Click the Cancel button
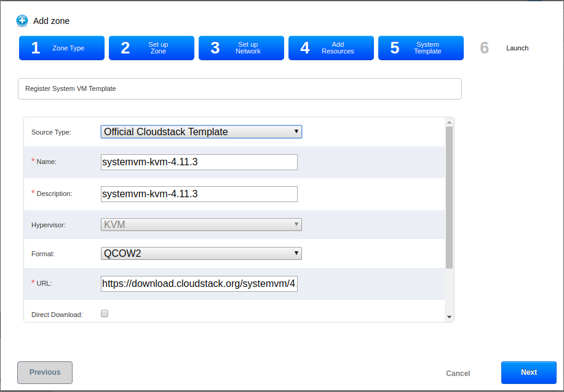The image size is (564, 392). coord(458,374)
